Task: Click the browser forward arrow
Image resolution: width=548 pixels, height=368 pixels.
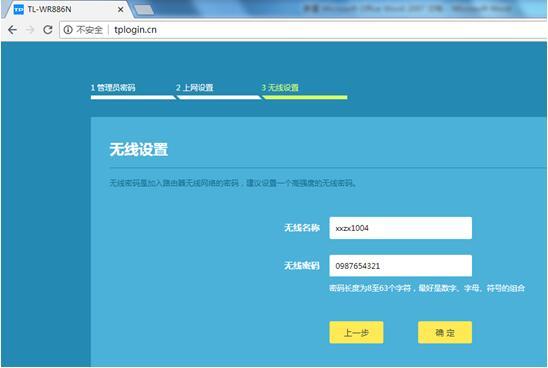Action: coord(30,30)
